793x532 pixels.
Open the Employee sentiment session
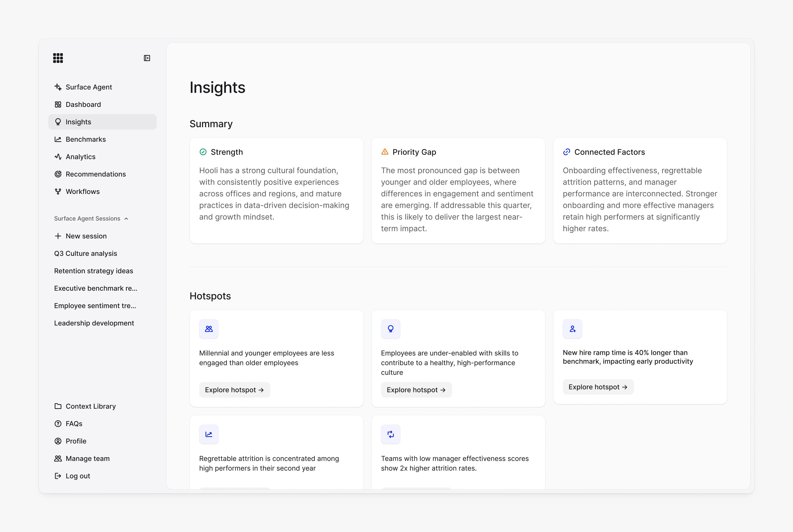pyautogui.click(x=103, y=306)
